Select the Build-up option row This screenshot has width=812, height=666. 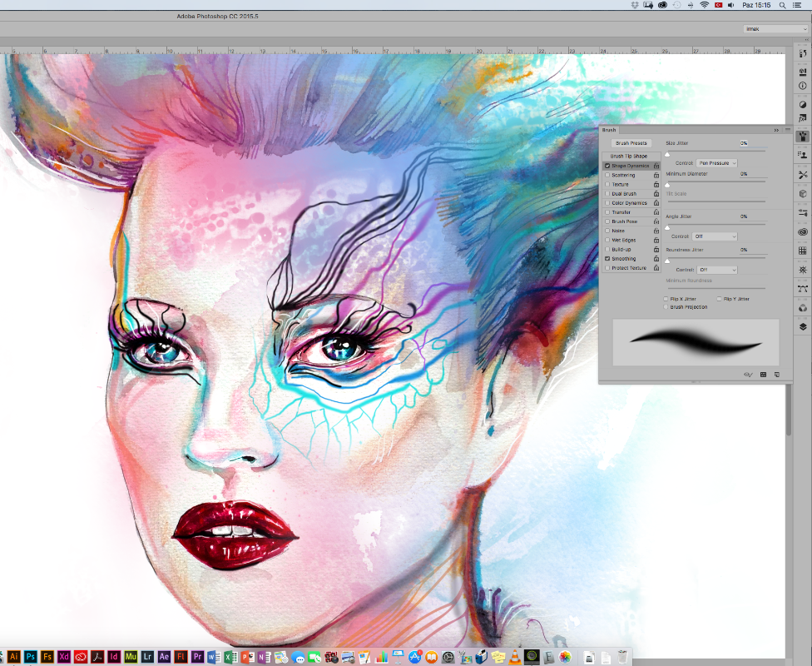(631, 249)
